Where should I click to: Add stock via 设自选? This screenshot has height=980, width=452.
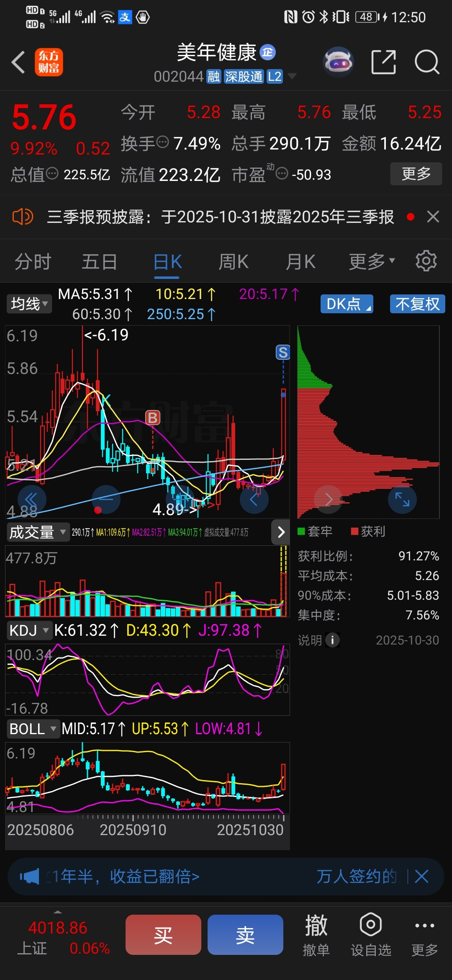click(371, 935)
